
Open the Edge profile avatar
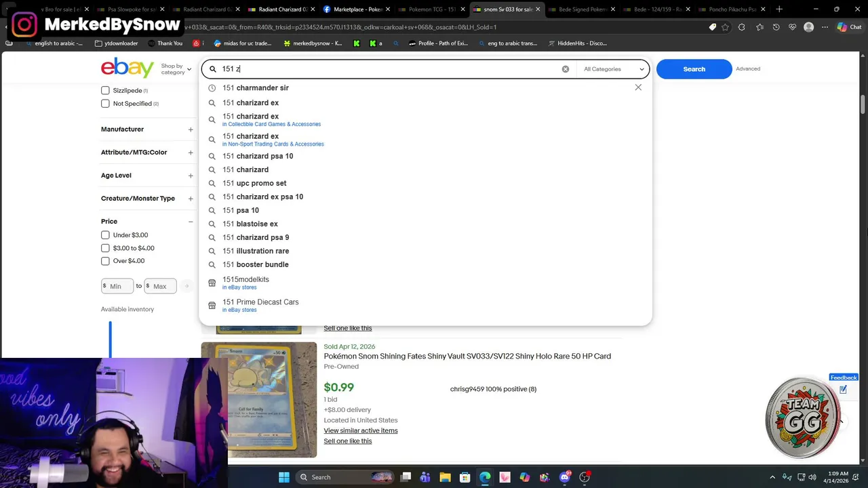click(808, 27)
